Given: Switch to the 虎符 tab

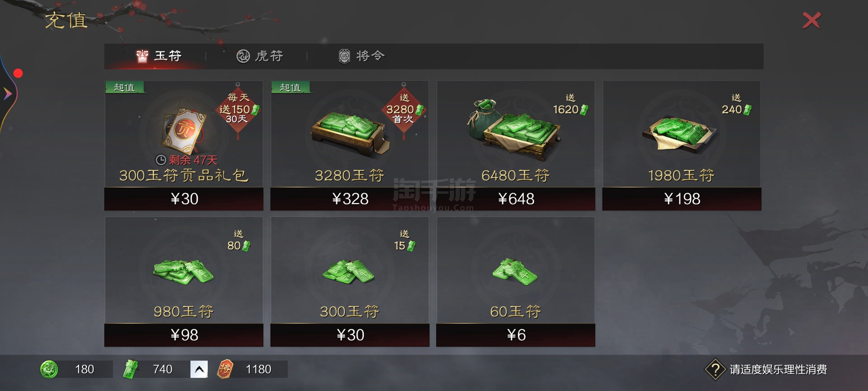Looking at the screenshot, I should tap(260, 56).
